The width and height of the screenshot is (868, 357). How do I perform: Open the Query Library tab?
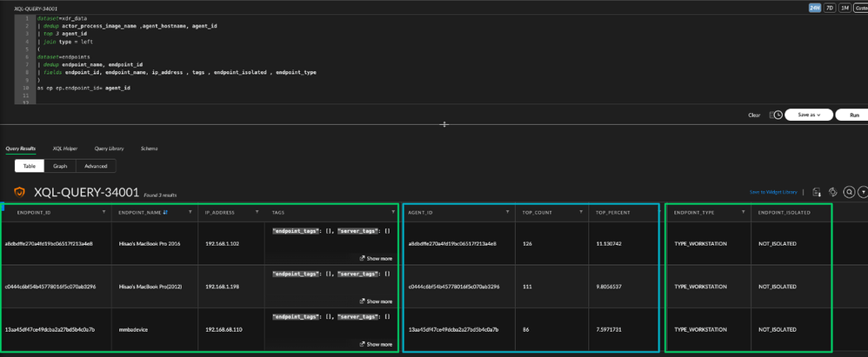109,149
